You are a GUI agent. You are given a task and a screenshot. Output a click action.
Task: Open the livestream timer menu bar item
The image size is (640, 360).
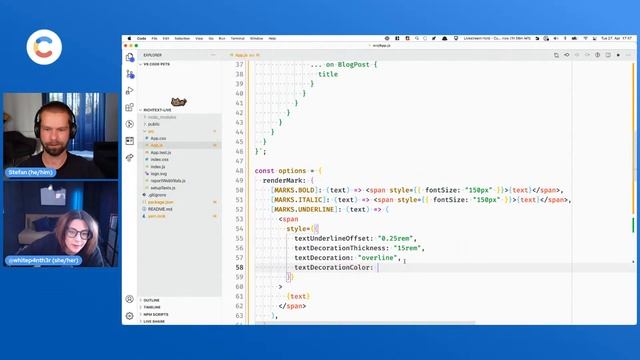click(497, 38)
